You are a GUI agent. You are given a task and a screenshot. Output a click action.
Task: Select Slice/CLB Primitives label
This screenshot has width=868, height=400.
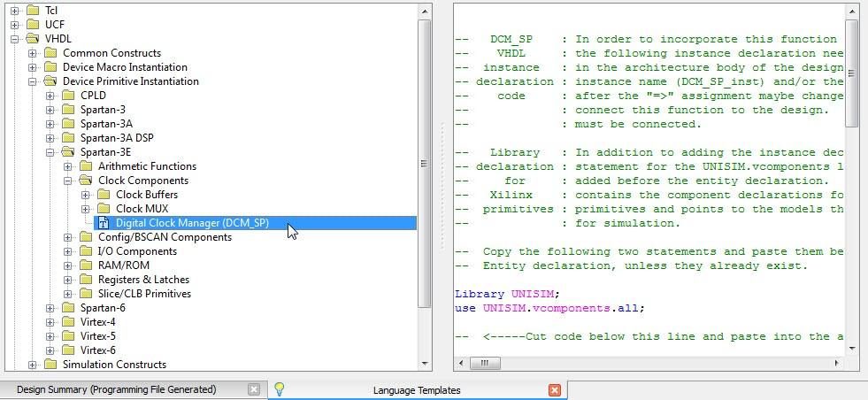144,294
